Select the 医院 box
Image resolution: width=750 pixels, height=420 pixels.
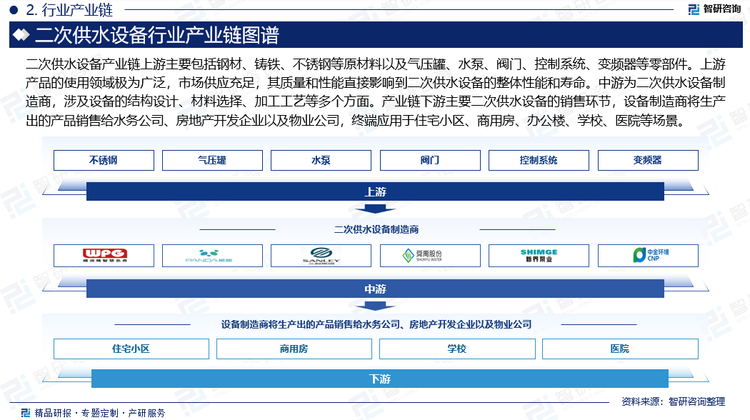click(x=620, y=349)
